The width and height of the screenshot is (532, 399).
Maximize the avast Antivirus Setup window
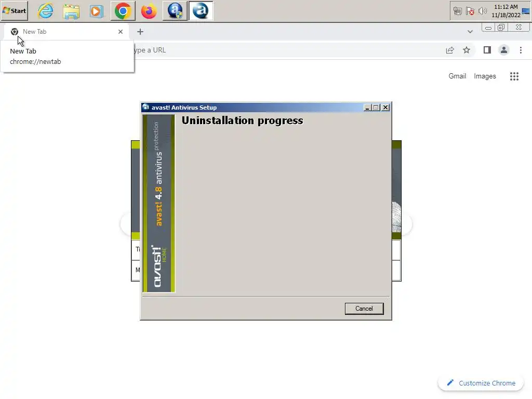[376, 108]
